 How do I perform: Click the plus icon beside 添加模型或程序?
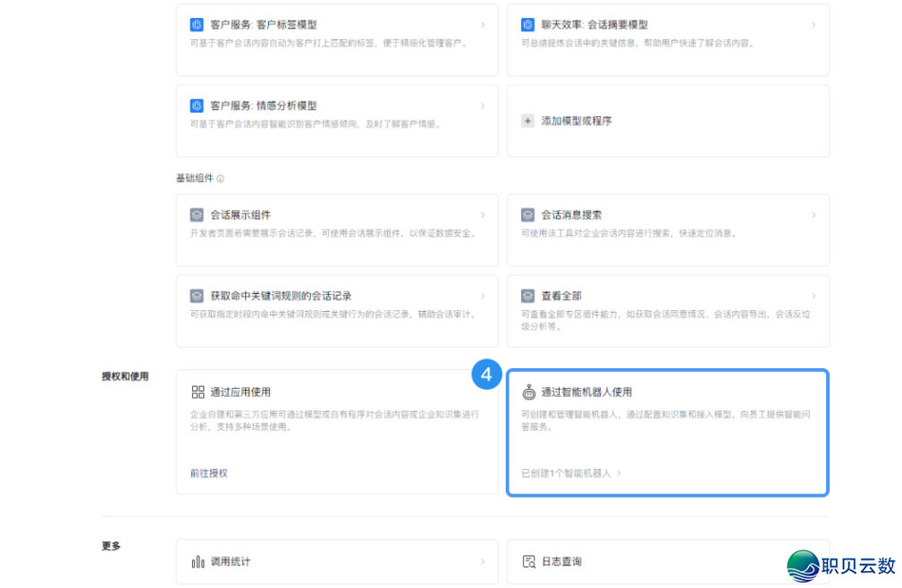[527, 121]
